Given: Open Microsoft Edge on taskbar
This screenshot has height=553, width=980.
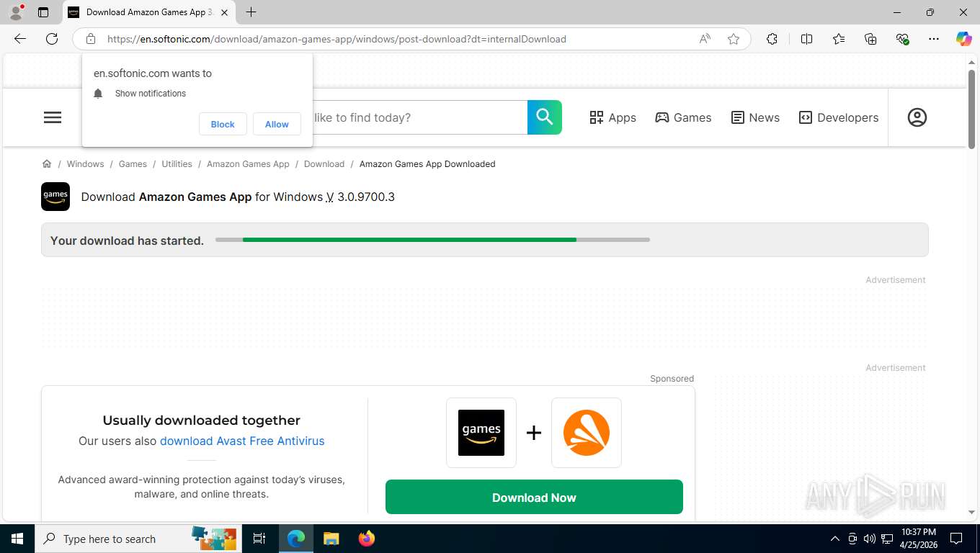Looking at the screenshot, I should (x=296, y=539).
